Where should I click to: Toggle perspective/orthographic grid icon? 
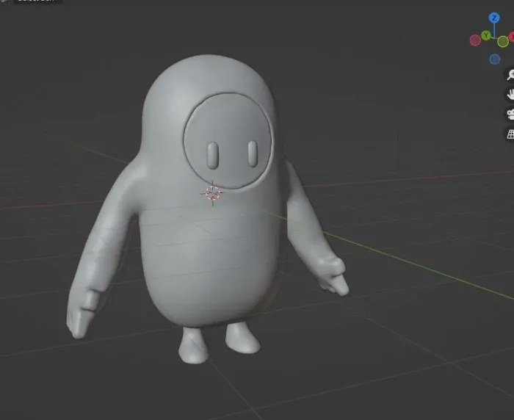pyautogui.click(x=510, y=134)
